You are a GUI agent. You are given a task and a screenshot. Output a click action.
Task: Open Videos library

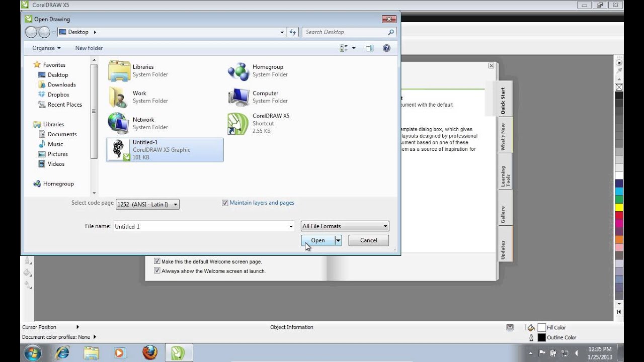tap(56, 164)
